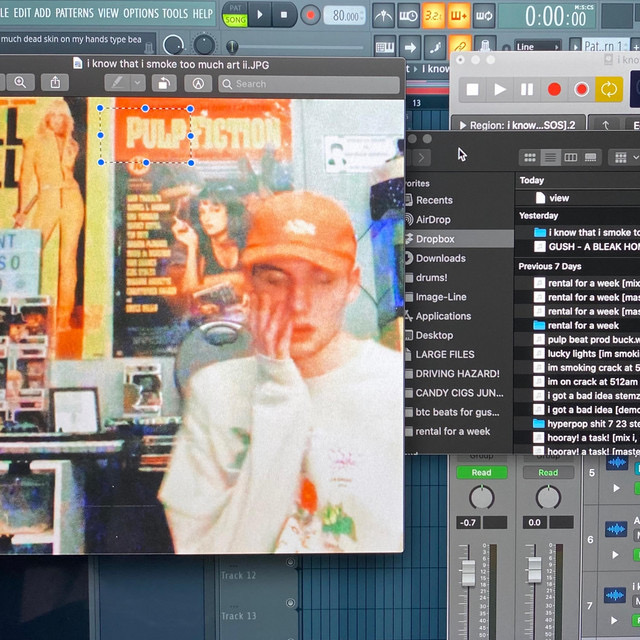
Task: Select Dropbox in Finder sidebar
Action: (460, 239)
